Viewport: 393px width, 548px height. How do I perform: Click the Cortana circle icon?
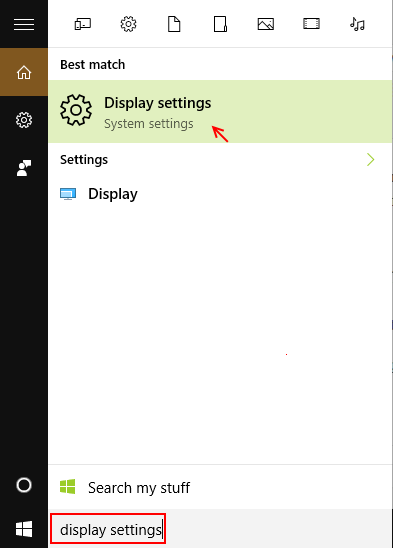(24, 485)
